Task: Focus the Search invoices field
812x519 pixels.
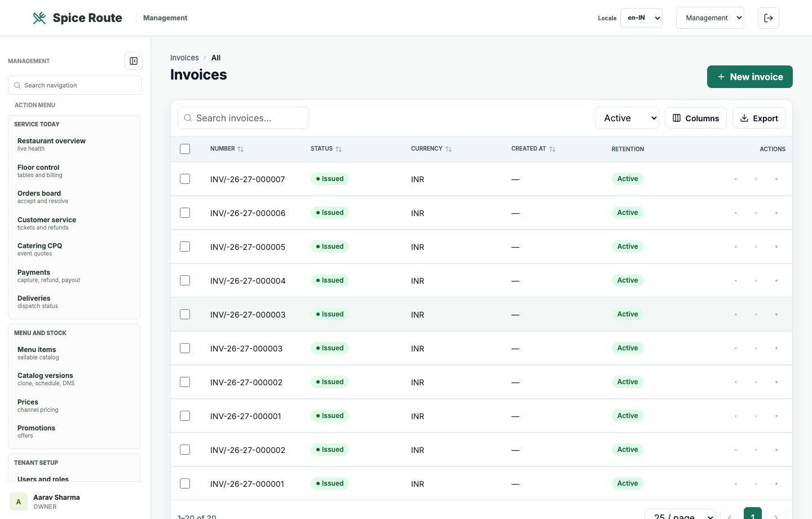Action: point(243,118)
